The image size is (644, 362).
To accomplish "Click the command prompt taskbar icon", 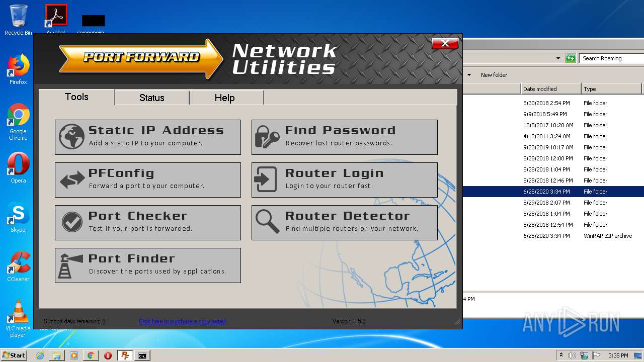I will (142, 355).
